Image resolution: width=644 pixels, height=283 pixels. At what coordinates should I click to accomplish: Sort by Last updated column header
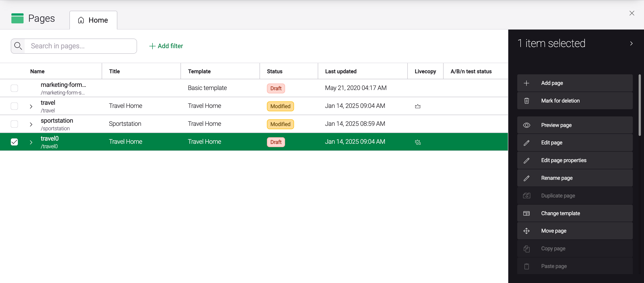341,71
